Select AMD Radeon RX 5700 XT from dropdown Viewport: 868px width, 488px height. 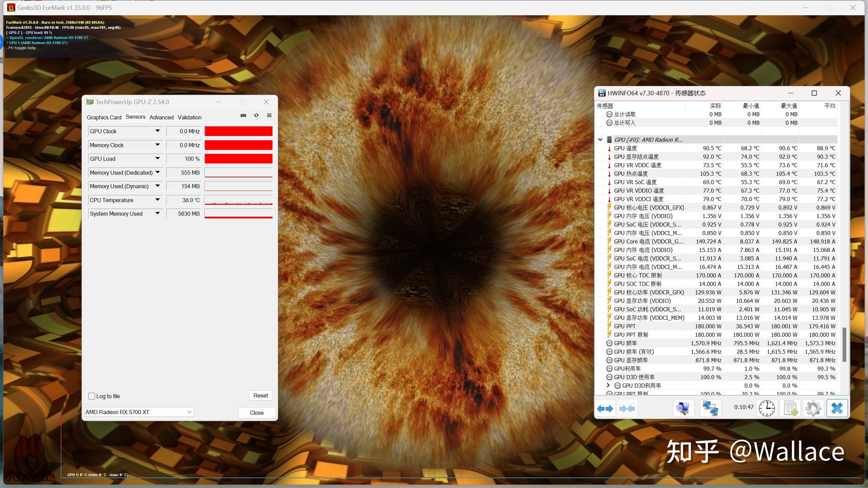point(138,412)
